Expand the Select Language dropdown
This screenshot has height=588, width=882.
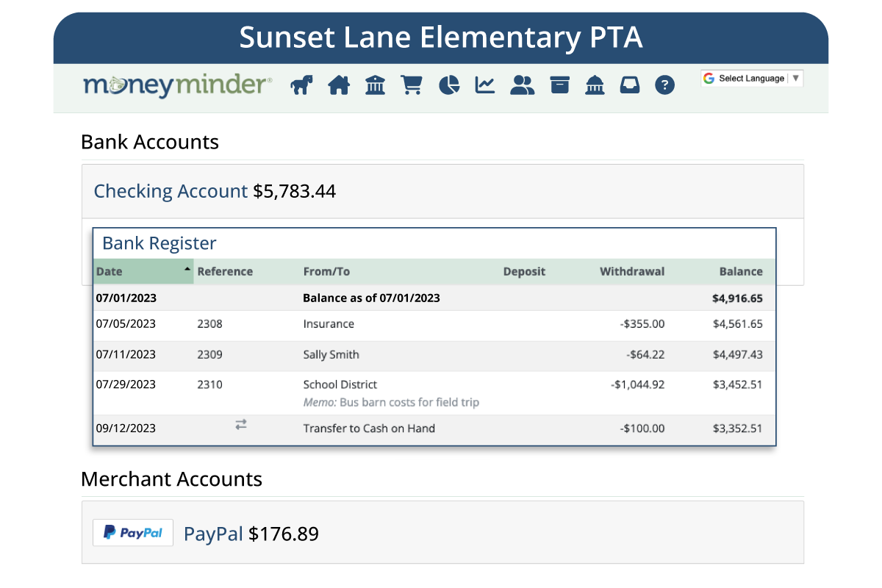point(752,79)
